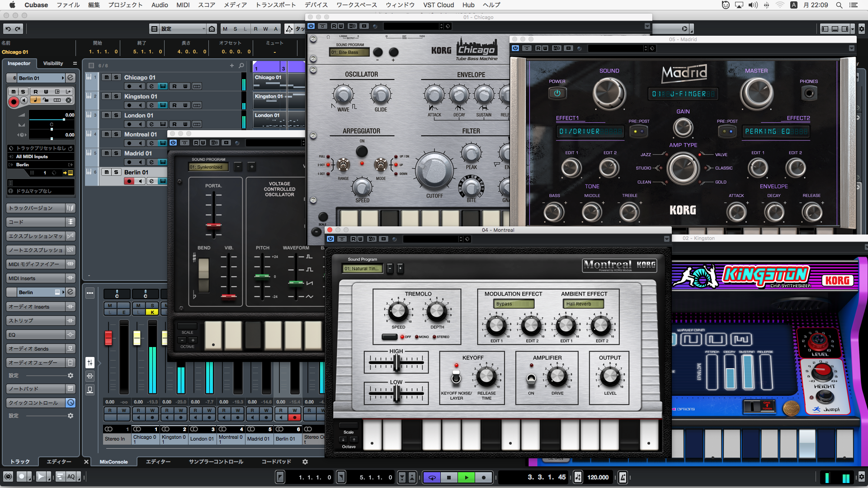Click the Redo arrow in the Cubase toolbar
This screenshot has height=488, width=868.
click(18, 29)
